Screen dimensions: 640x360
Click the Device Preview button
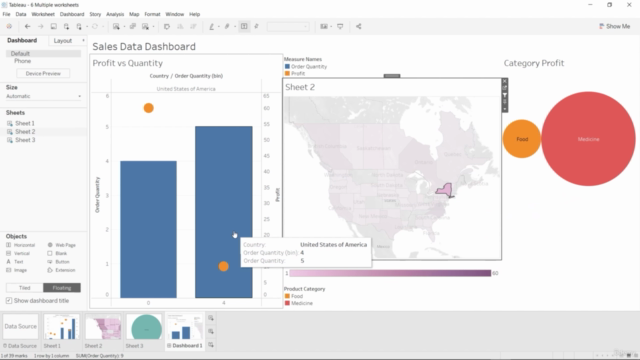(x=43, y=73)
